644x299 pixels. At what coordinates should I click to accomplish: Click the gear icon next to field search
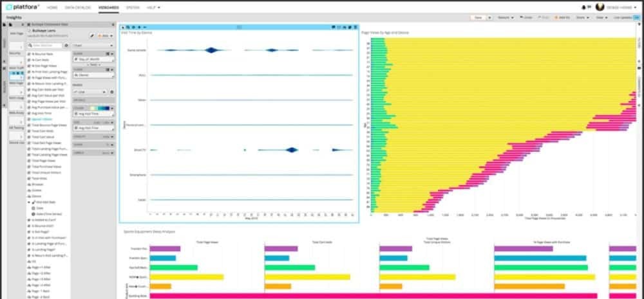point(66,46)
